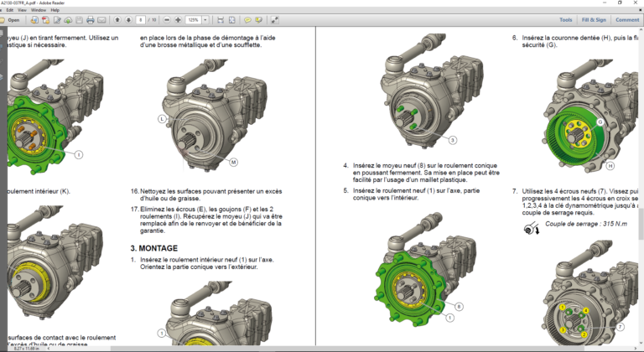
Task: Toggle Read Mode view icon
Action: point(276,19)
